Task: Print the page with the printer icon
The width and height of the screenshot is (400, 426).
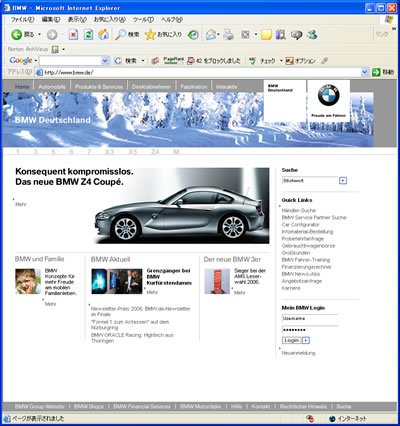Action: pyautogui.click(x=228, y=35)
